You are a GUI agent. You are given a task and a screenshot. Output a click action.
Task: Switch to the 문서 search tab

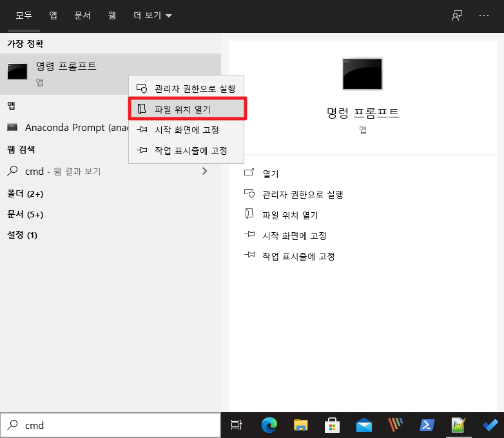[x=82, y=15]
